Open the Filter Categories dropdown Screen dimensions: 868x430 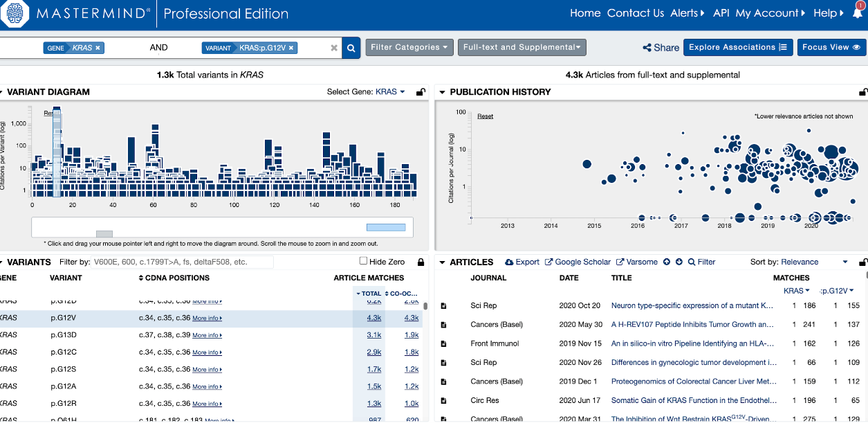(409, 48)
